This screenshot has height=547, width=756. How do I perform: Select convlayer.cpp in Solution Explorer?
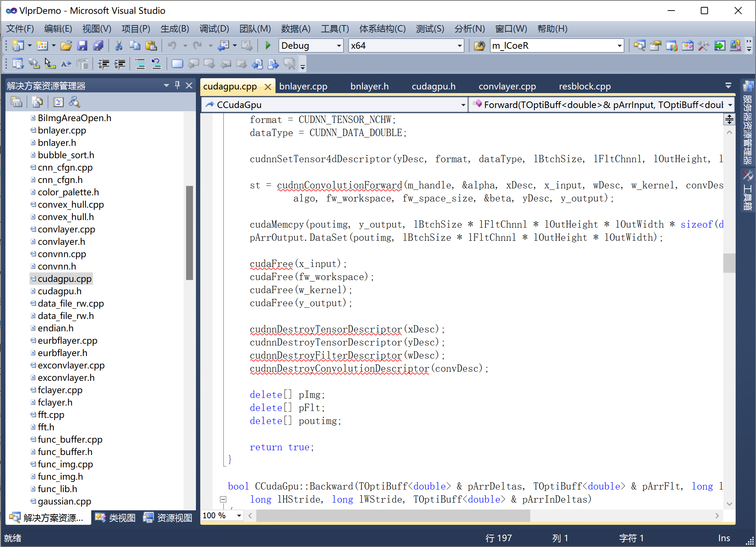(x=67, y=229)
